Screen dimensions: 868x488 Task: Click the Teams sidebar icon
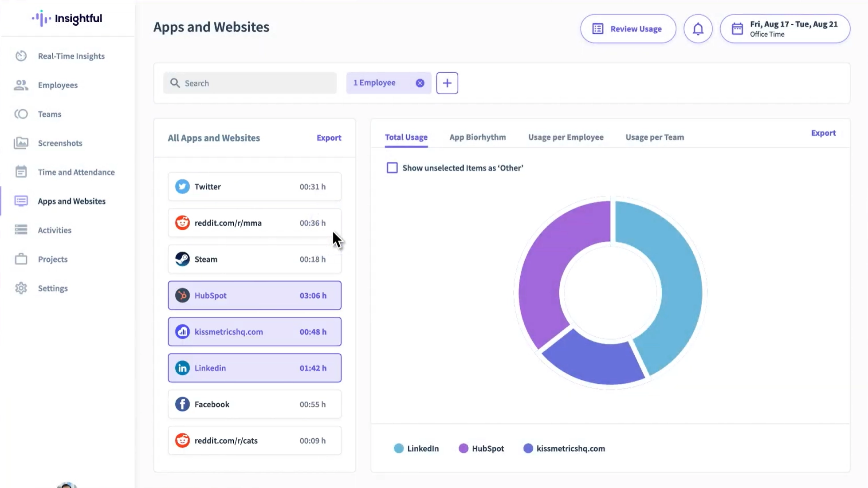(x=21, y=114)
